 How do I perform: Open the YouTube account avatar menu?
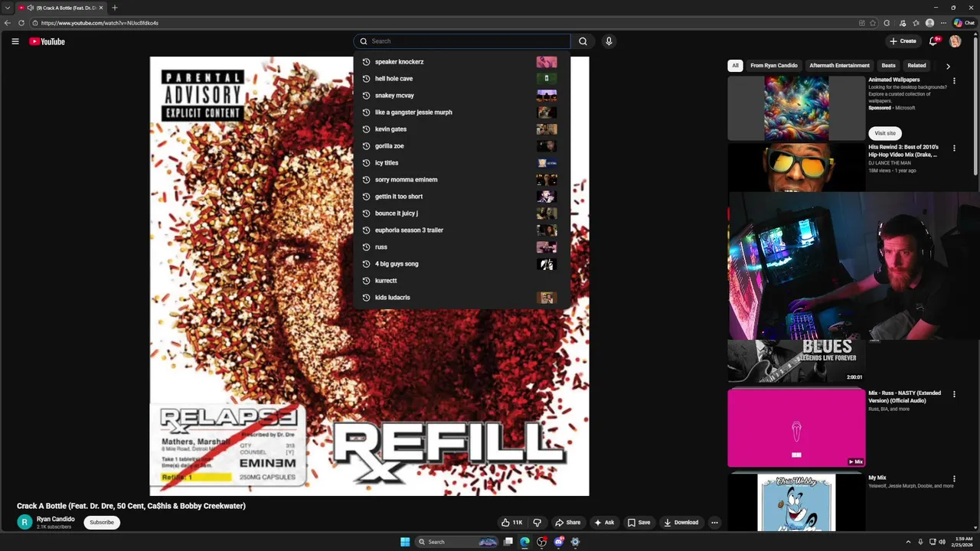955,41
